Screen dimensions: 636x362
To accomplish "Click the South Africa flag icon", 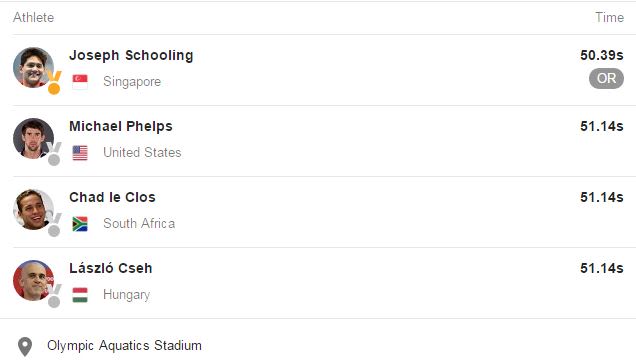I will pos(80,224).
